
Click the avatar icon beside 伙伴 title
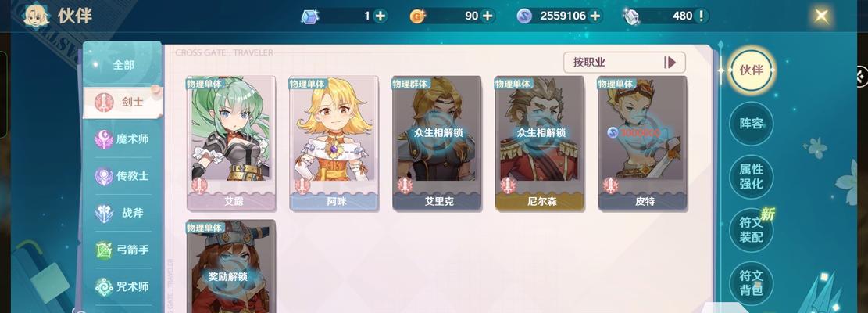pyautogui.click(x=36, y=15)
